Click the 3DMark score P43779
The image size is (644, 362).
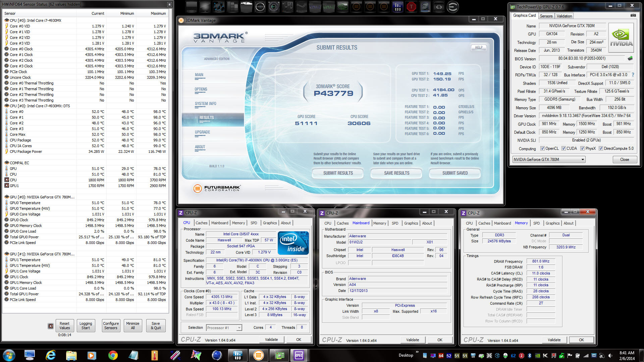click(333, 94)
